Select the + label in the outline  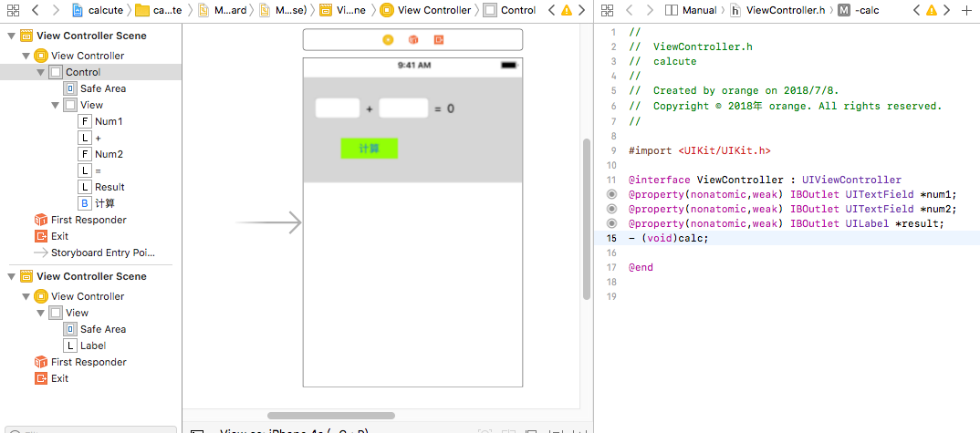(x=89, y=138)
